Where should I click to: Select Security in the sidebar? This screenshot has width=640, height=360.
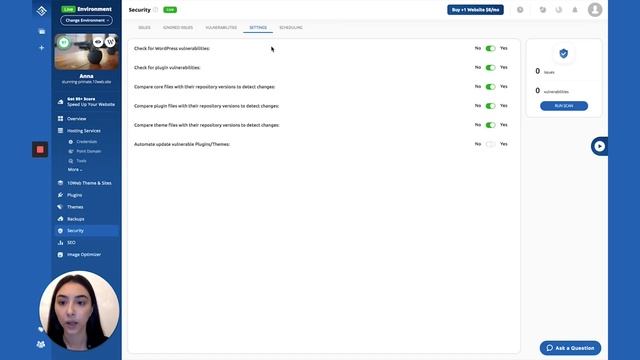coord(86,231)
